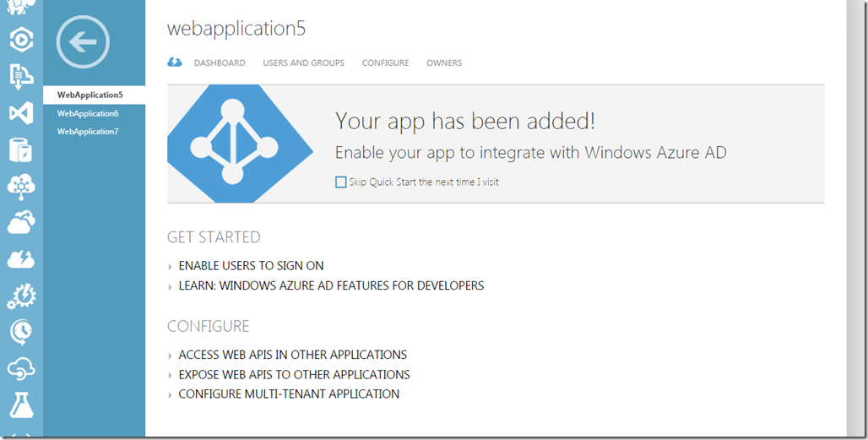Open the Configure tab
Screen dimensions: 868x440
coord(385,63)
